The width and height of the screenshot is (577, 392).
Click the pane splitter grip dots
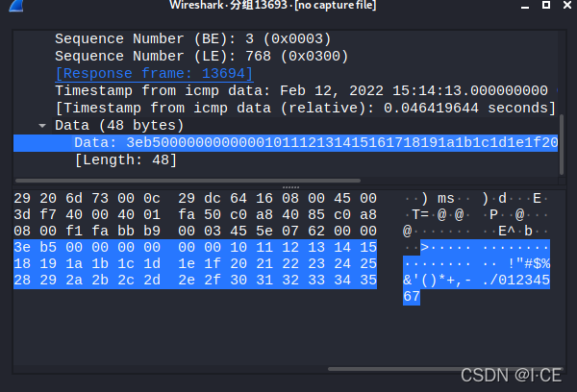tap(290, 187)
